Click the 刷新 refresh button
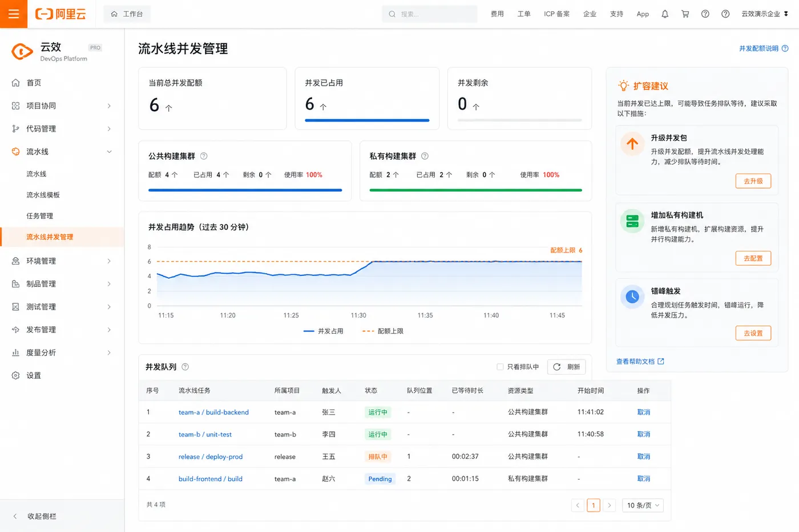This screenshot has width=799, height=532. 566,367
